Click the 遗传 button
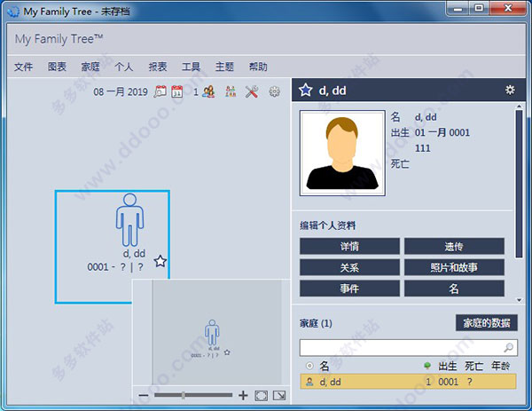Screen dimensions: 532x411 click(x=454, y=246)
